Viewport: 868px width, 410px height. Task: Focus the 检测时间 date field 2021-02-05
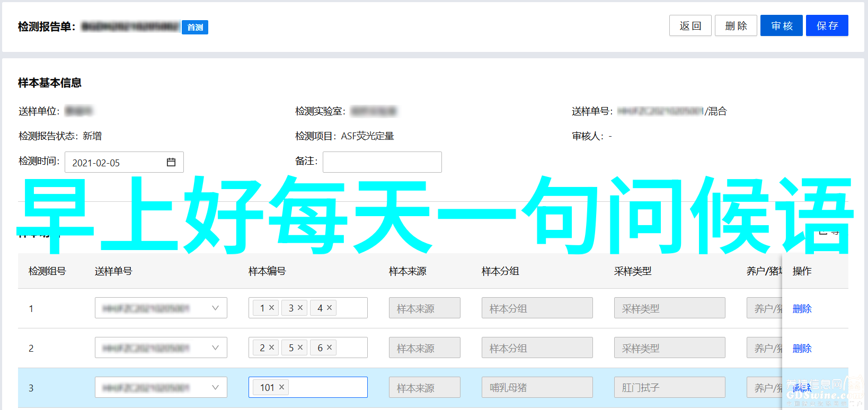point(124,162)
